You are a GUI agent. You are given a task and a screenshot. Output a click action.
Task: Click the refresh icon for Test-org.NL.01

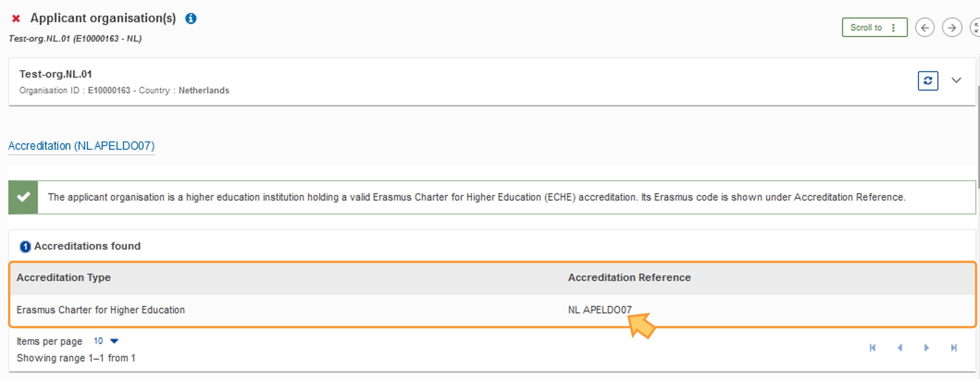tap(928, 81)
